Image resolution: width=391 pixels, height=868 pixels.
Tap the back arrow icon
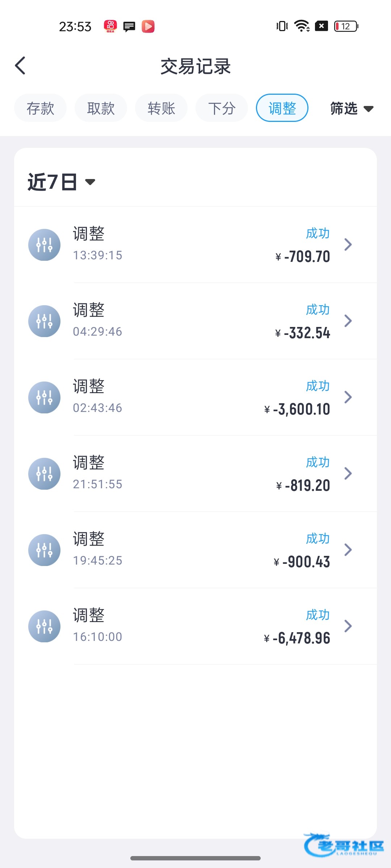21,66
